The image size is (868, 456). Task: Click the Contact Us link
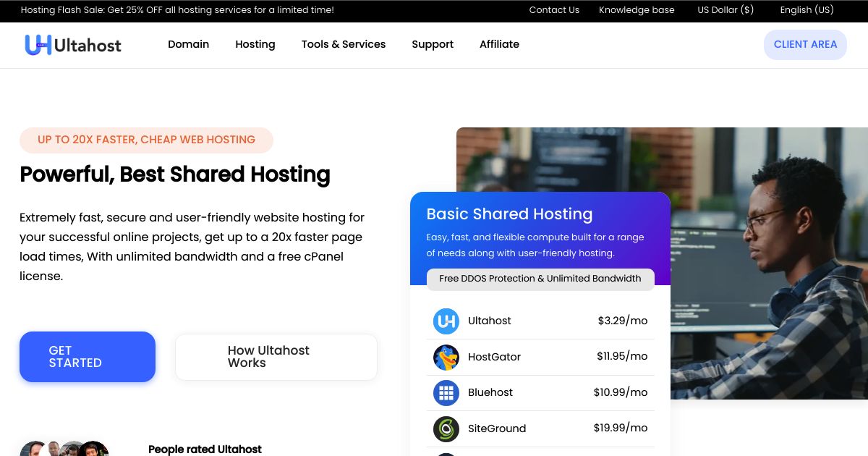554,10
